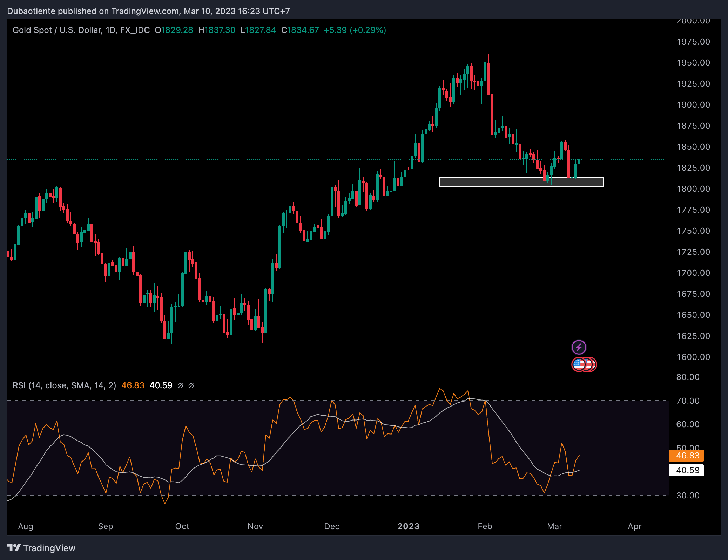Click the 1775.00 price scale label
The image size is (728, 560).
693,210
